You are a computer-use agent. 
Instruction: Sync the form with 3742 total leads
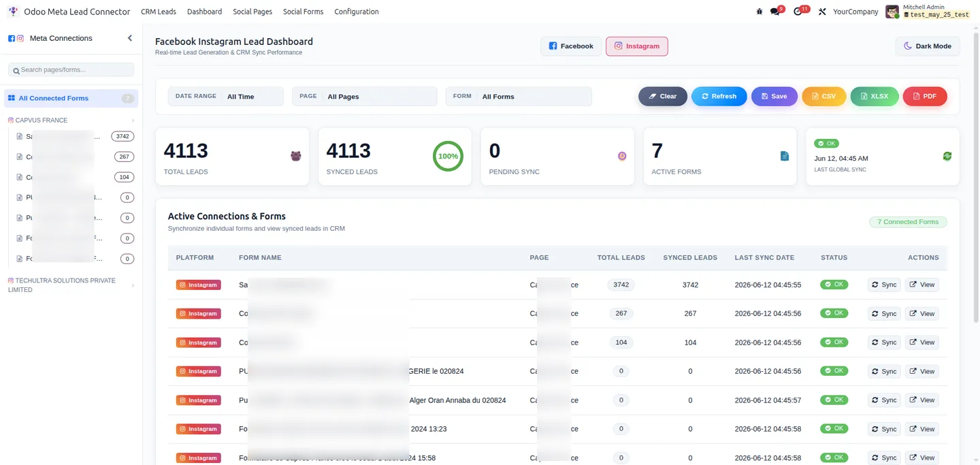884,285
